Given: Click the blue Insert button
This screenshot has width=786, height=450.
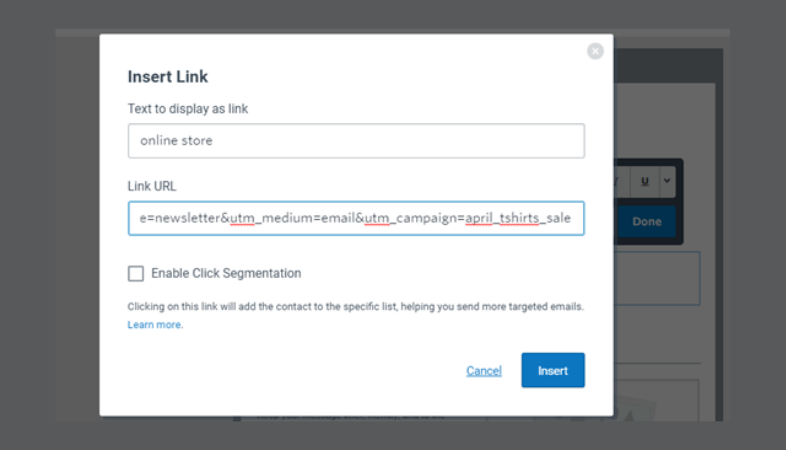Looking at the screenshot, I should 553,370.
